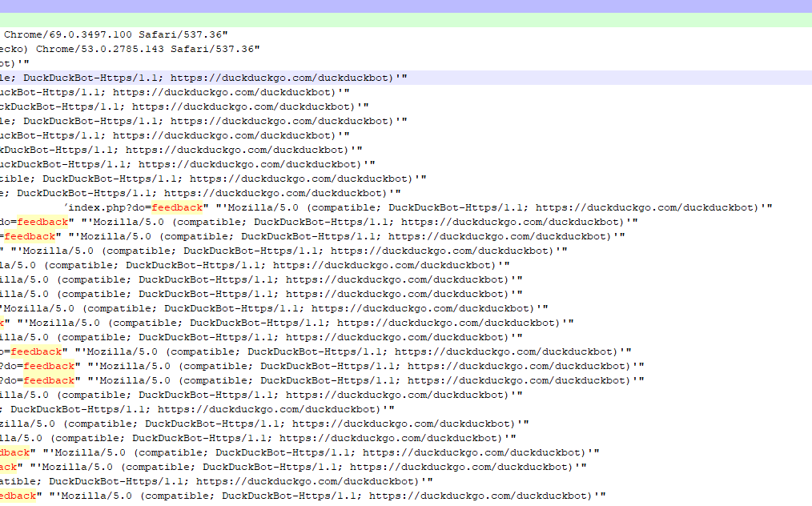
Task: Click the line beginning "uckDuckBot-Https/1.1;"
Action: click(187, 165)
